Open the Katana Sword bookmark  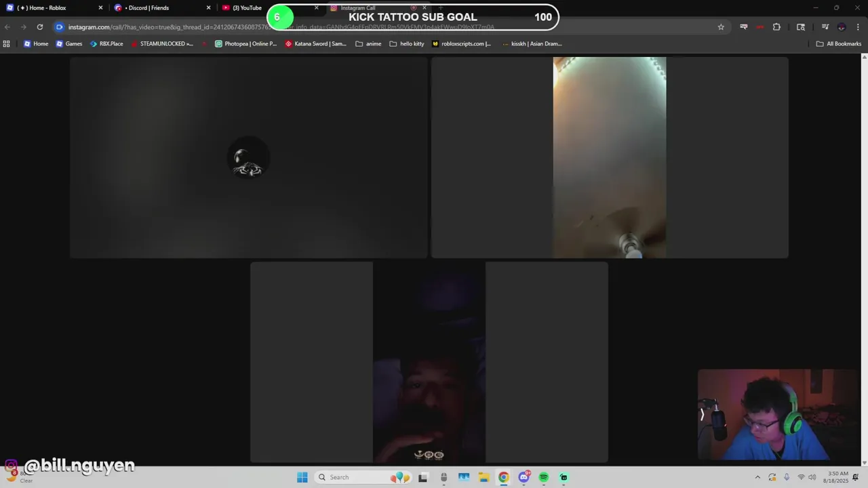(x=315, y=43)
